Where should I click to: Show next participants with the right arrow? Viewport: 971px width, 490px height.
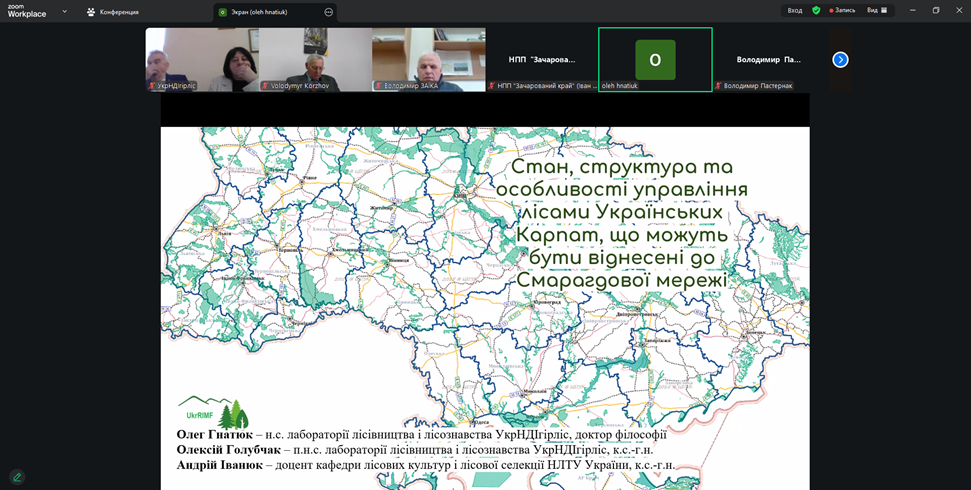click(840, 60)
